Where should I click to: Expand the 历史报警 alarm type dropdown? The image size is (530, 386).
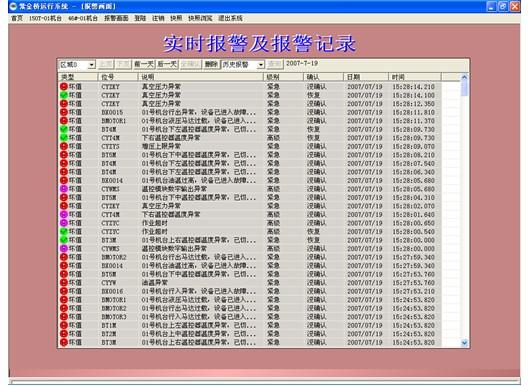261,65
